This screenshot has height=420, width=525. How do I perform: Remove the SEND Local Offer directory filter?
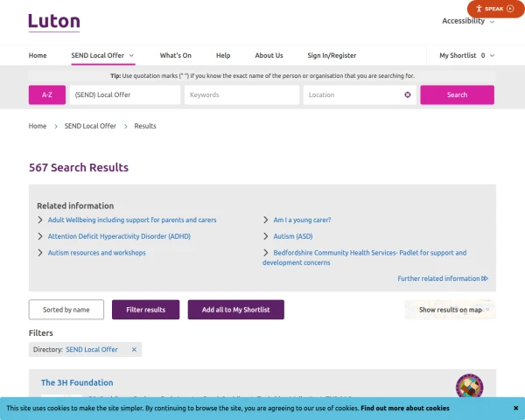tap(134, 350)
